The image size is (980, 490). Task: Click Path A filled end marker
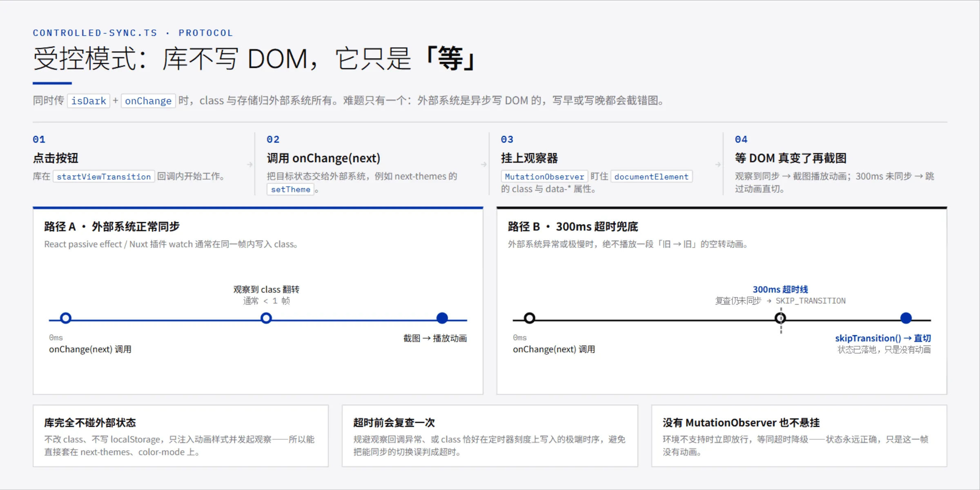pos(442,318)
